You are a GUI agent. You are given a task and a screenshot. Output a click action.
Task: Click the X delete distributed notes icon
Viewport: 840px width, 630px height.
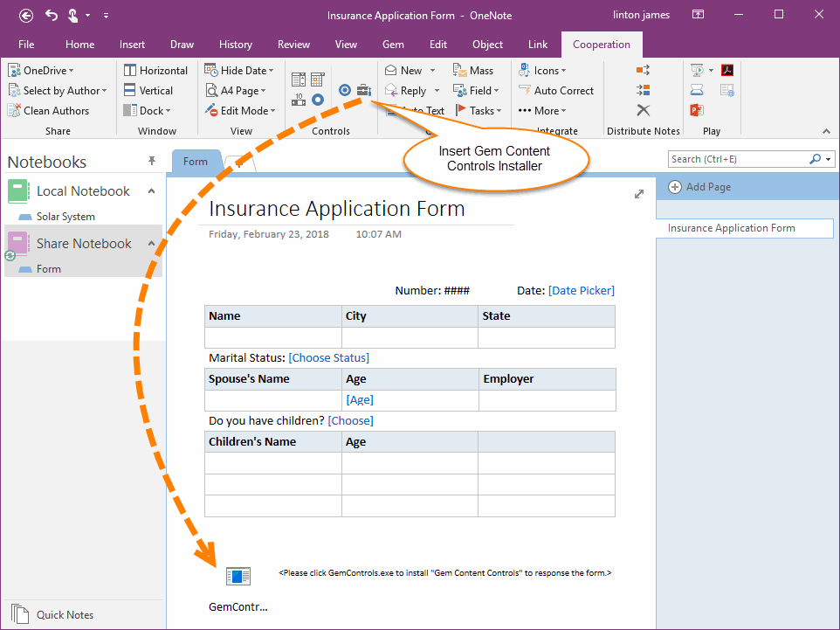(643, 110)
